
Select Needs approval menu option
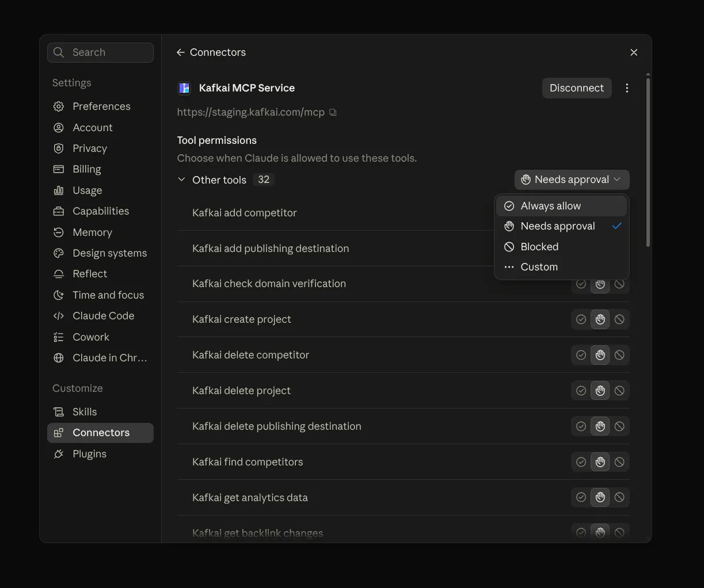[561, 226]
